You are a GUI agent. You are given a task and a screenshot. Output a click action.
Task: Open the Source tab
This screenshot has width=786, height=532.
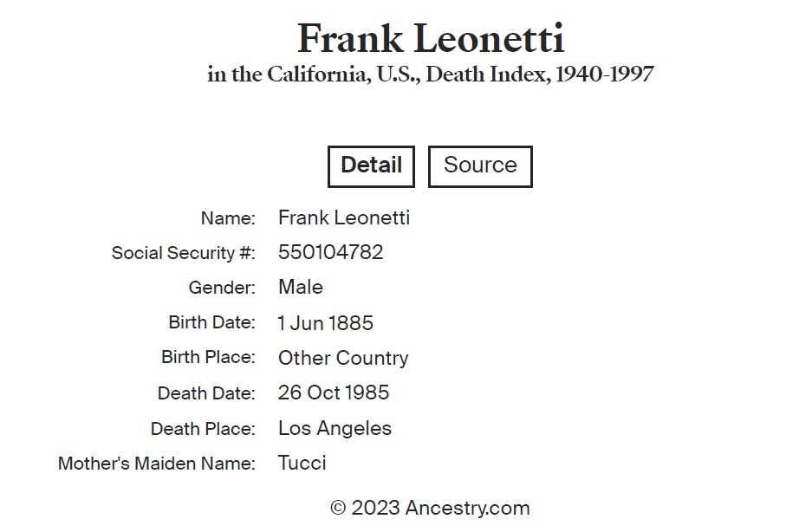[x=480, y=165]
